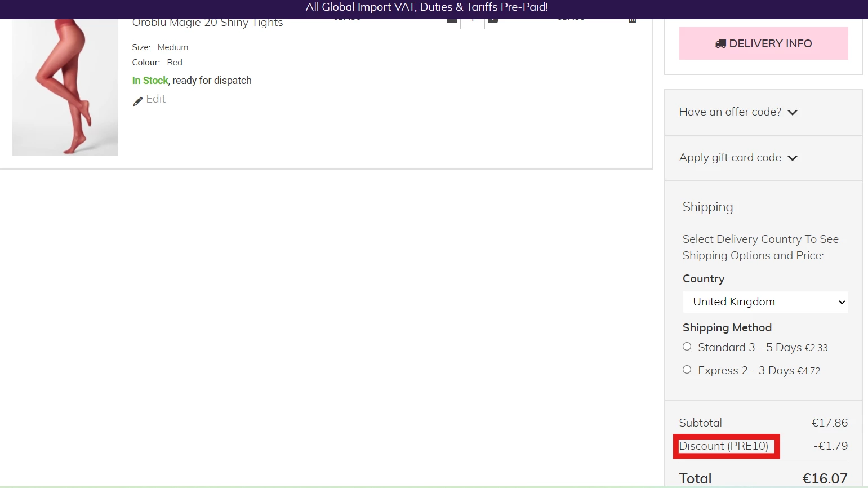Click the Edit link under the product
This screenshot has height=488, width=868.
(155, 99)
